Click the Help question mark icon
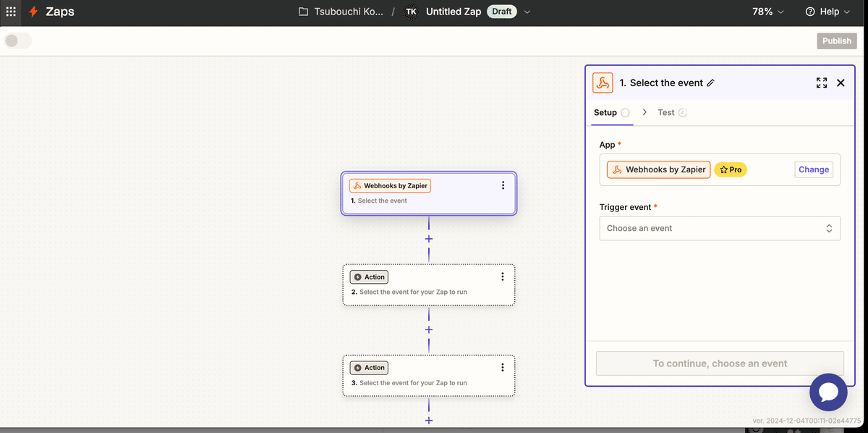The width and height of the screenshot is (868, 433). (810, 12)
